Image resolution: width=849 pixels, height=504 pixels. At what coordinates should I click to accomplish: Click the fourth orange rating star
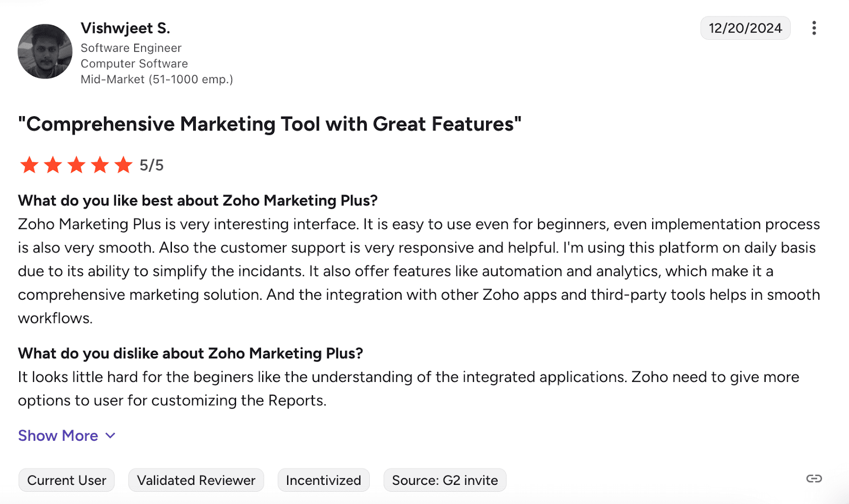click(x=100, y=165)
